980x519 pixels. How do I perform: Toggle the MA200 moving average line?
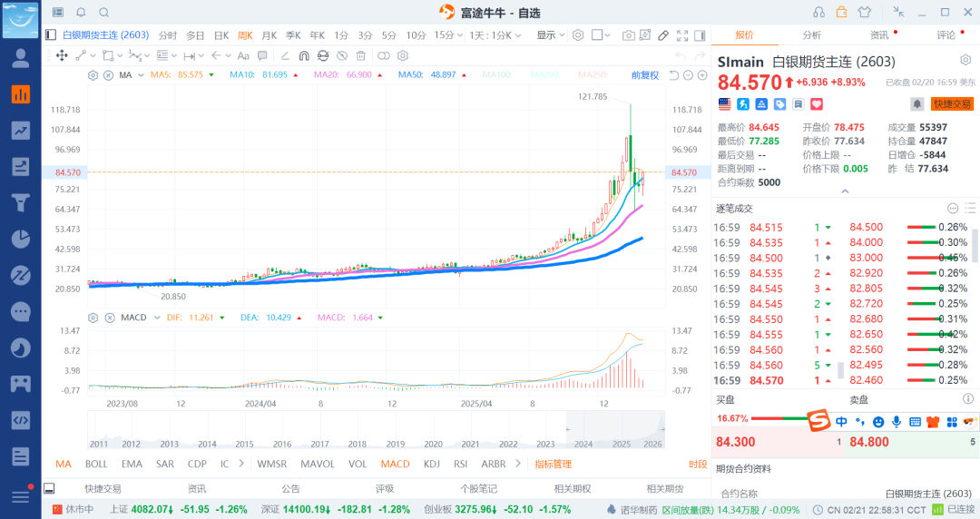point(545,75)
